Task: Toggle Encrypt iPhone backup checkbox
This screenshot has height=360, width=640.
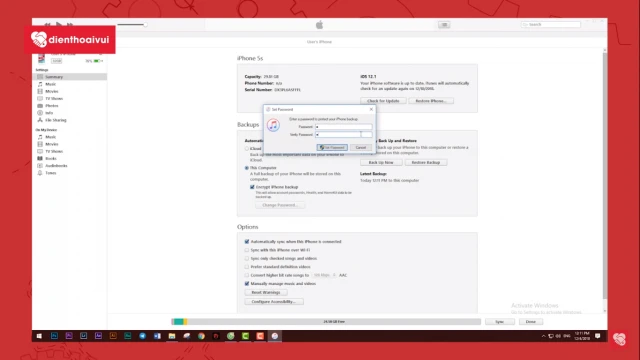Action: point(252,187)
